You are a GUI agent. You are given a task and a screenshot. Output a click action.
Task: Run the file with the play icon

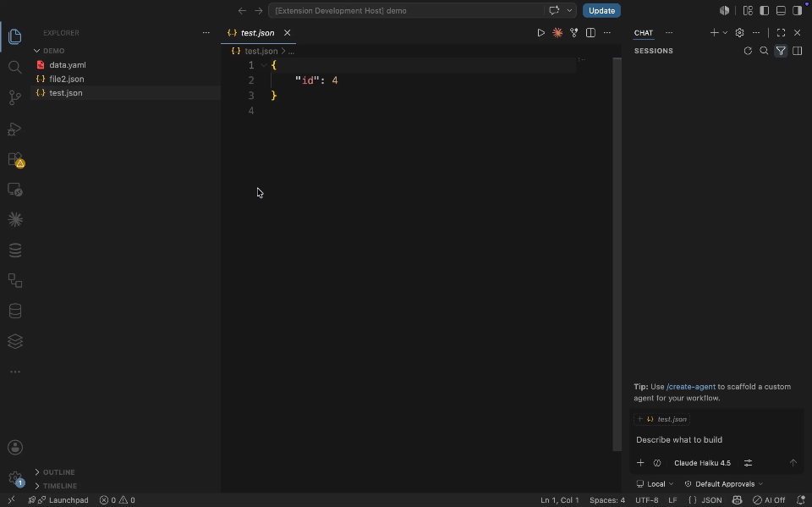coord(540,33)
